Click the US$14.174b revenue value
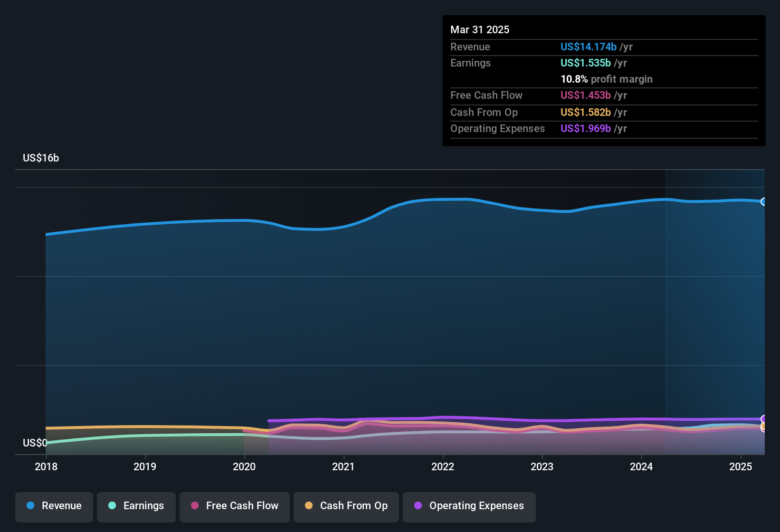780x532 pixels. (589, 47)
